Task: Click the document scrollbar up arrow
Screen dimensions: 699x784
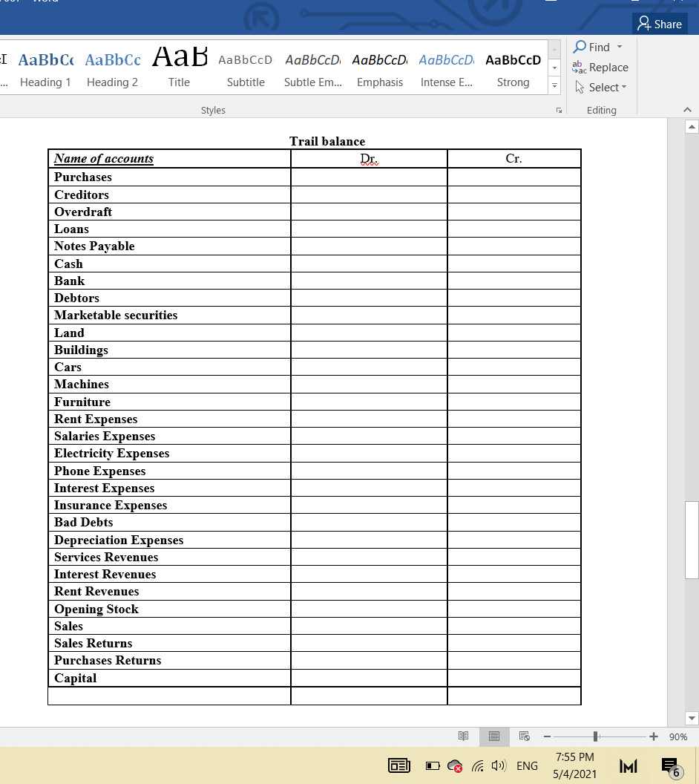Action: [x=692, y=127]
